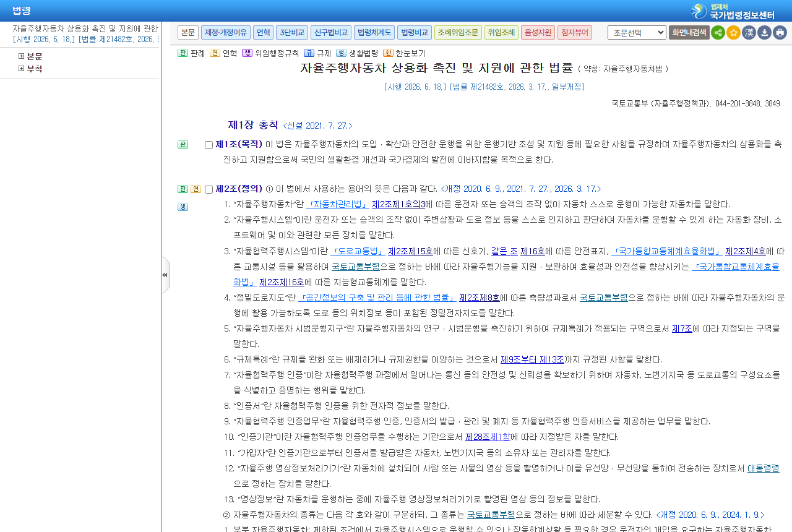Open the 제28조제1항 link
This screenshot has width=792, height=532.
[x=488, y=437]
